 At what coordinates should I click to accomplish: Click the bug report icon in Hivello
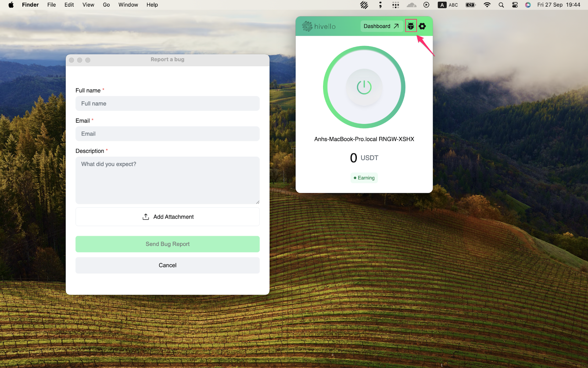[410, 26]
